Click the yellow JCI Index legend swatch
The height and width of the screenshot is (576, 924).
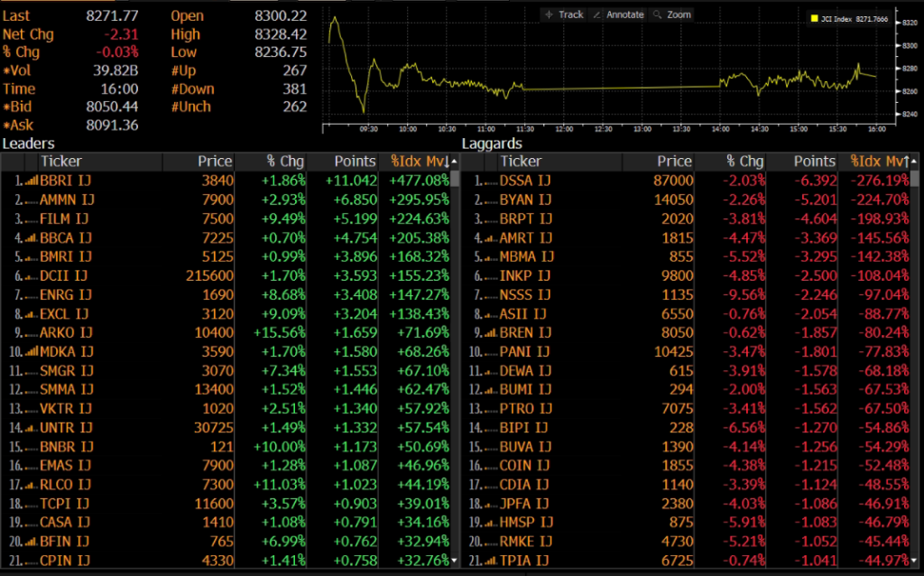click(x=813, y=18)
